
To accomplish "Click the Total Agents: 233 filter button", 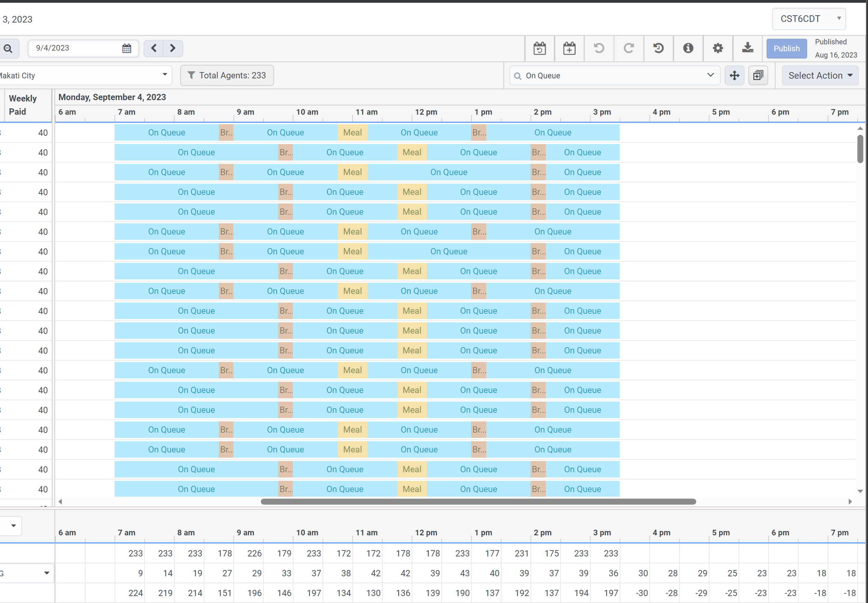I will click(227, 75).
